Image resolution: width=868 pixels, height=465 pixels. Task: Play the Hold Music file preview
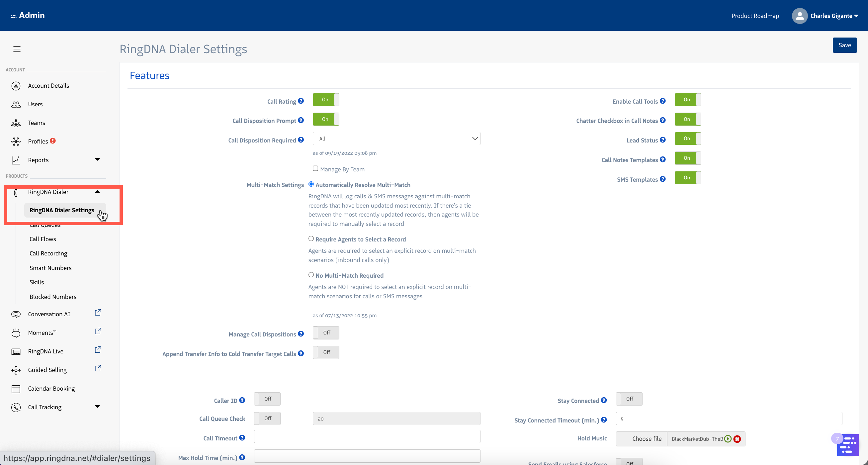pos(728,439)
